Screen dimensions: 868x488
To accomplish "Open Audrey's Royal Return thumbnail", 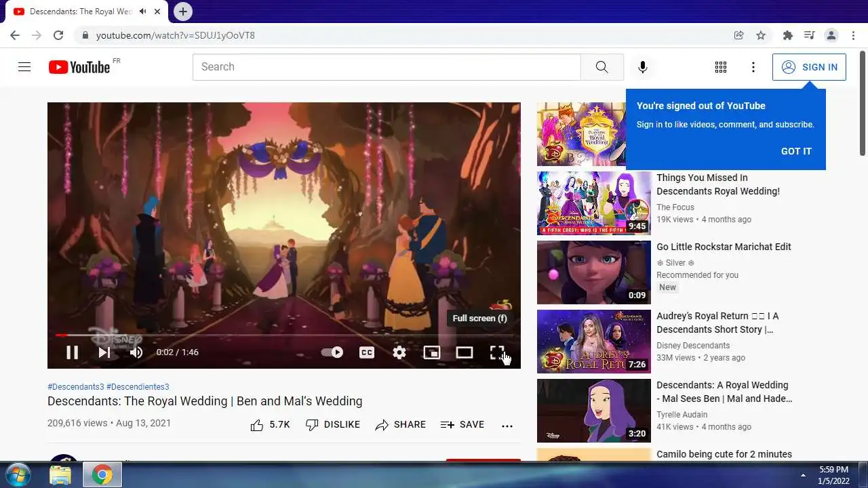I will pyautogui.click(x=594, y=342).
